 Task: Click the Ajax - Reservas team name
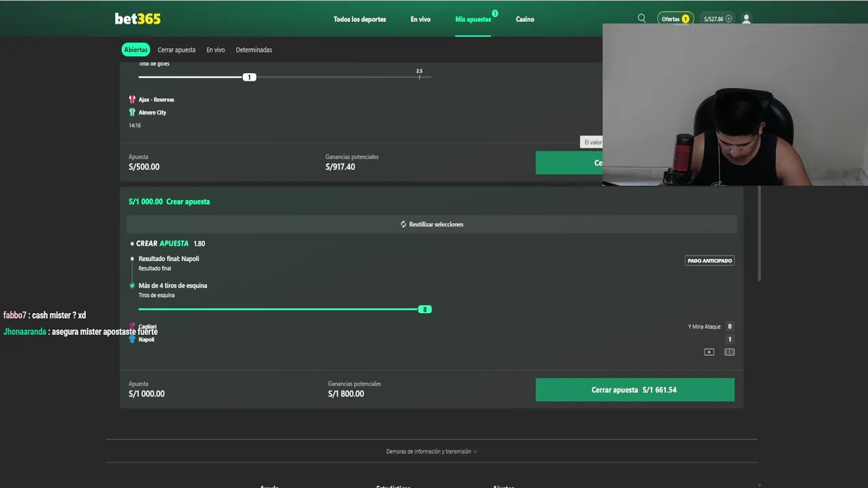click(156, 100)
